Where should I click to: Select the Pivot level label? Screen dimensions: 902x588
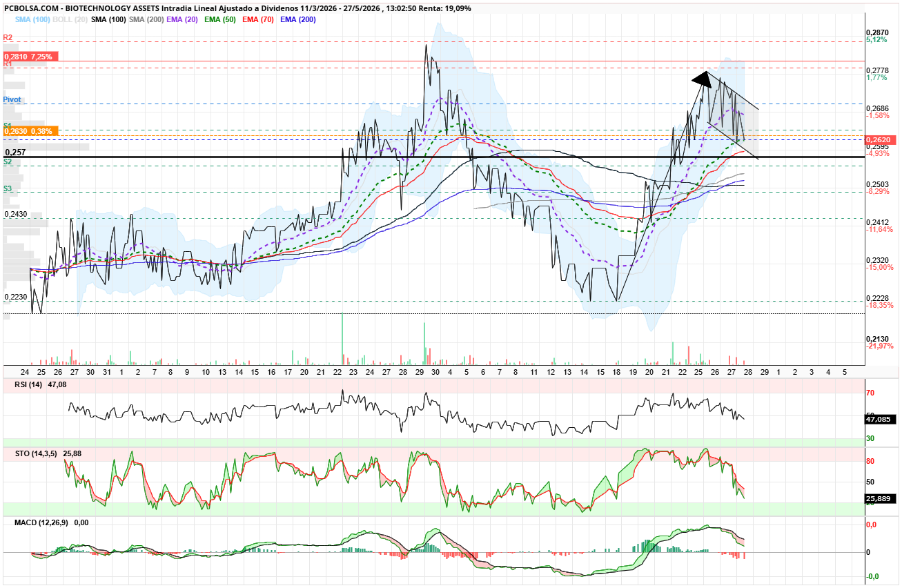(x=12, y=99)
